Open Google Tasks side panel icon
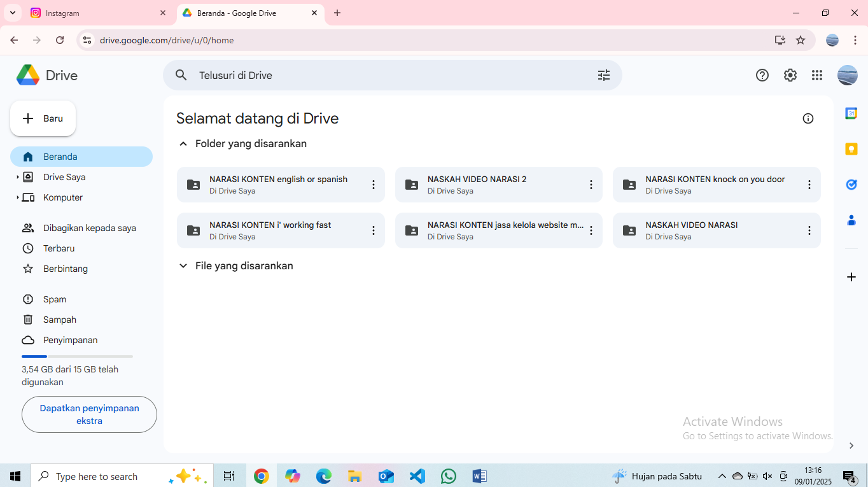 [851, 185]
